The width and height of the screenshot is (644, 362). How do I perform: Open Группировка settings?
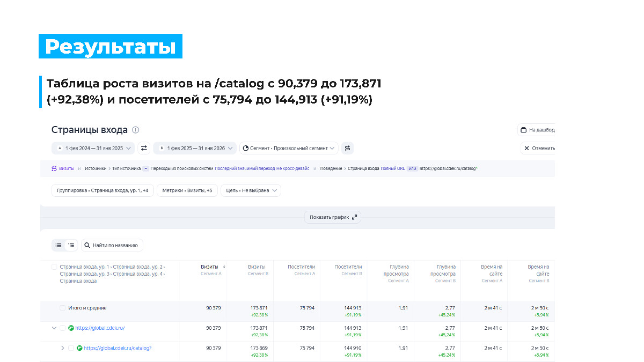(x=103, y=190)
